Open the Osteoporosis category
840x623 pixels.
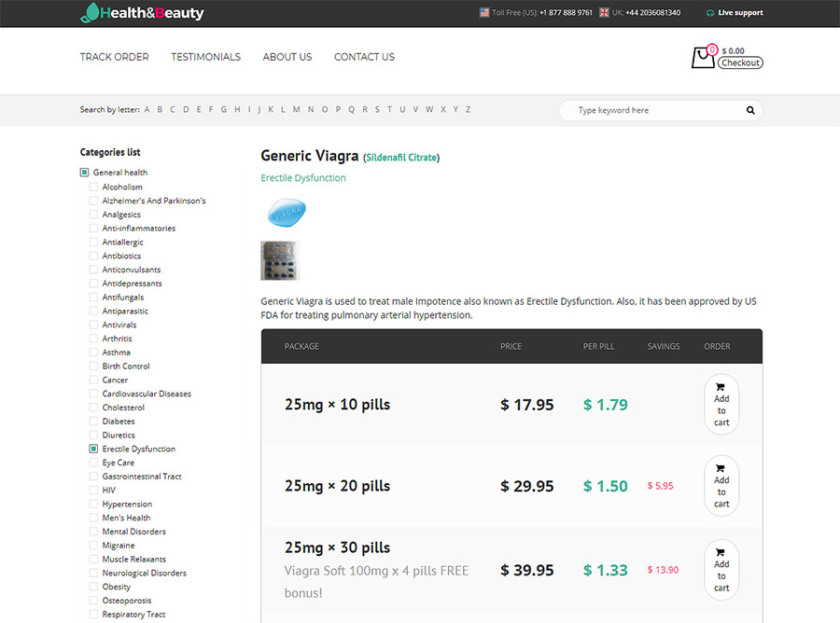pyautogui.click(x=126, y=601)
